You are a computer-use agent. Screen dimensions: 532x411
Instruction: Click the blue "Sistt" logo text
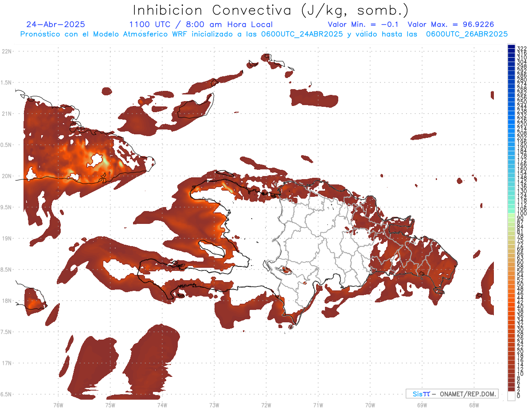[421, 394]
